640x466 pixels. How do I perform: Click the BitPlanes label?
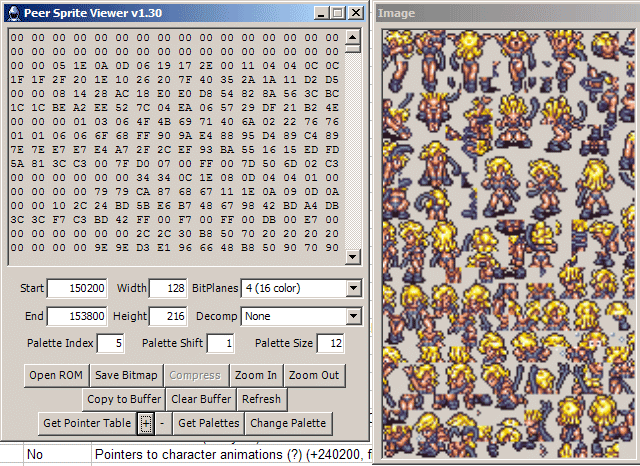point(215,288)
